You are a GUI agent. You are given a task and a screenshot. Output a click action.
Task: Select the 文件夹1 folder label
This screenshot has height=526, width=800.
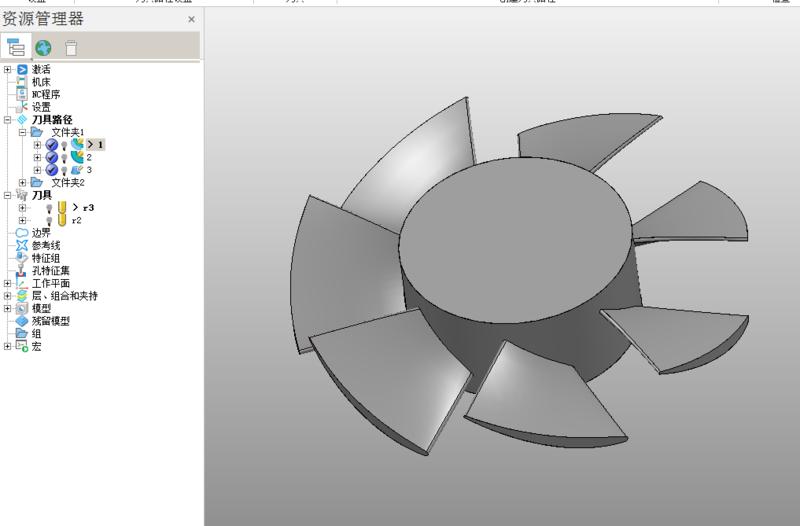tap(67, 132)
